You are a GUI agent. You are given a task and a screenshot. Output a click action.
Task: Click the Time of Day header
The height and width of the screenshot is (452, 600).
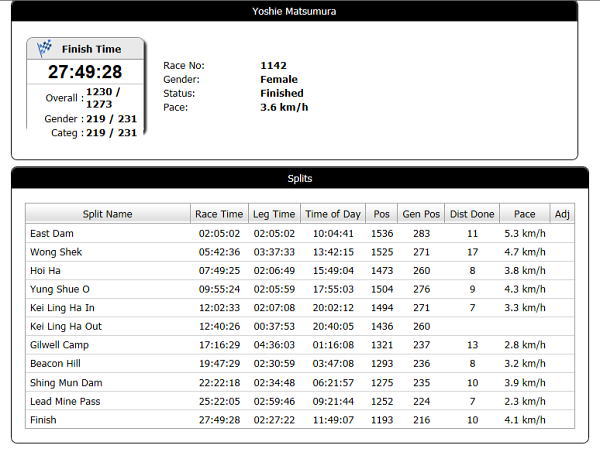click(333, 214)
